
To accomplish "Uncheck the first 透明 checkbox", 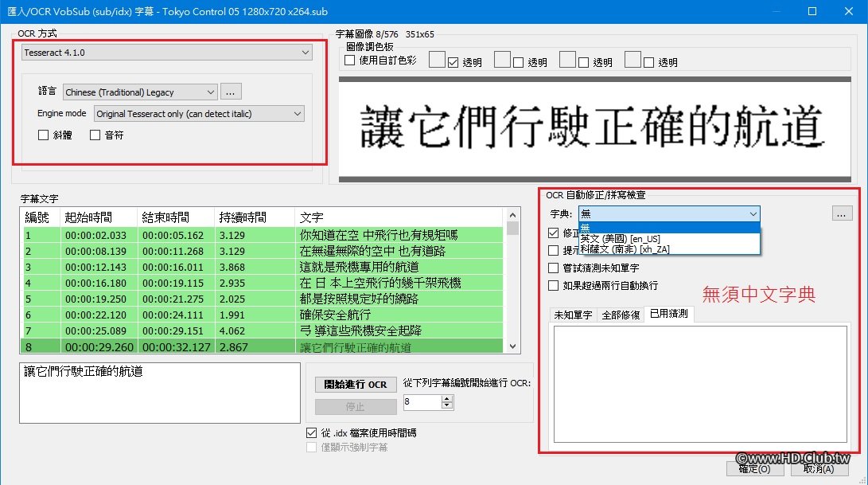I will 453,59.
